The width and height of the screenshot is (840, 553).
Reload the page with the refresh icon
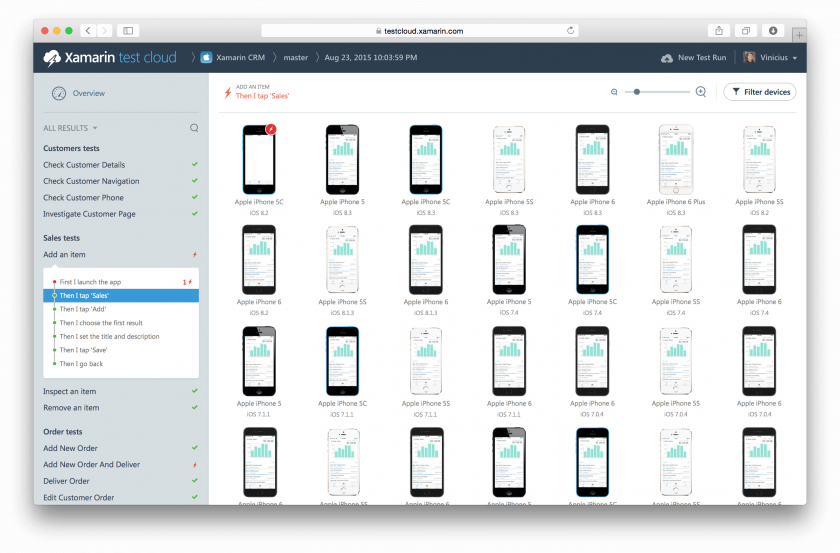point(571,31)
